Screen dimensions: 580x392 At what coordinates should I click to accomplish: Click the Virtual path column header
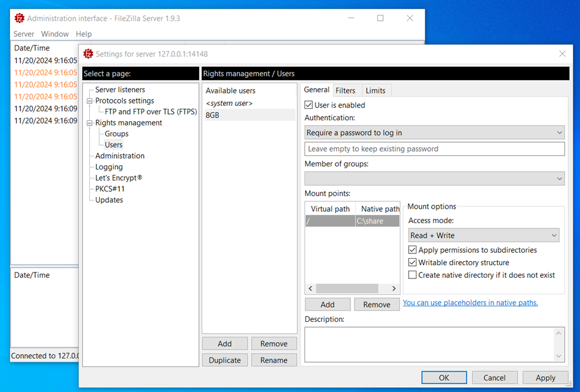point(330,209)
